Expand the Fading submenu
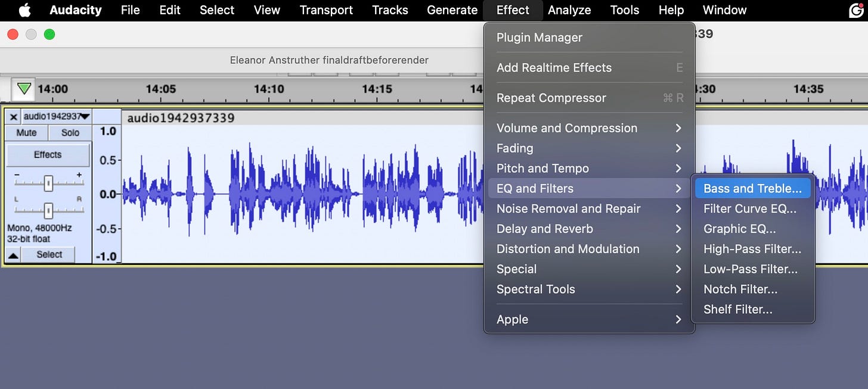Viewport: 868px width, 389px height. (x=589, y=148)
